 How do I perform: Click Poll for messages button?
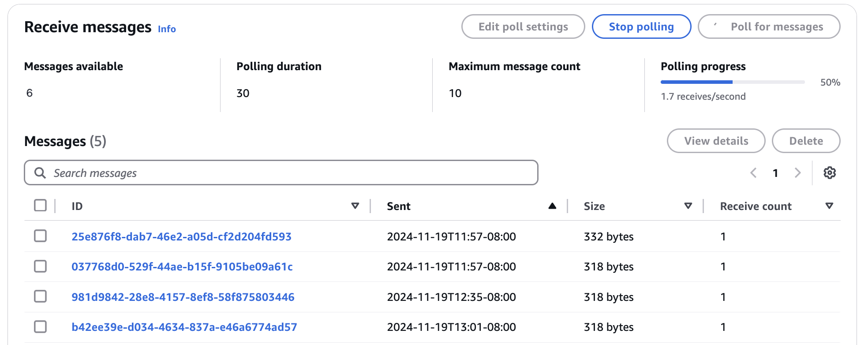click(769, 26)
